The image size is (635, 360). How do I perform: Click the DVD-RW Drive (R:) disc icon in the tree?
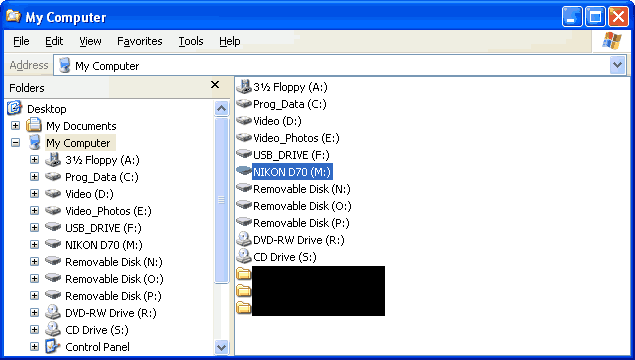pyautogui.click(x=53, y=312)
